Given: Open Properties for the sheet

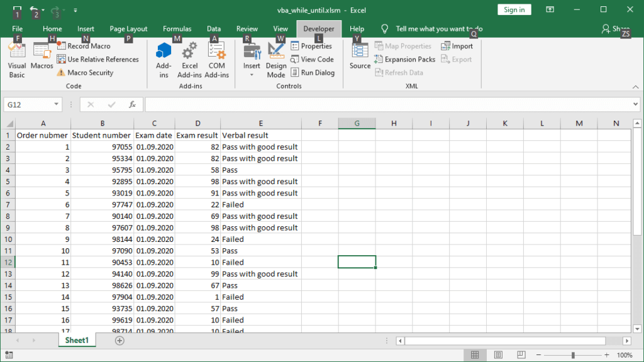Looking at the screenshot, I should tap(312, 45).
